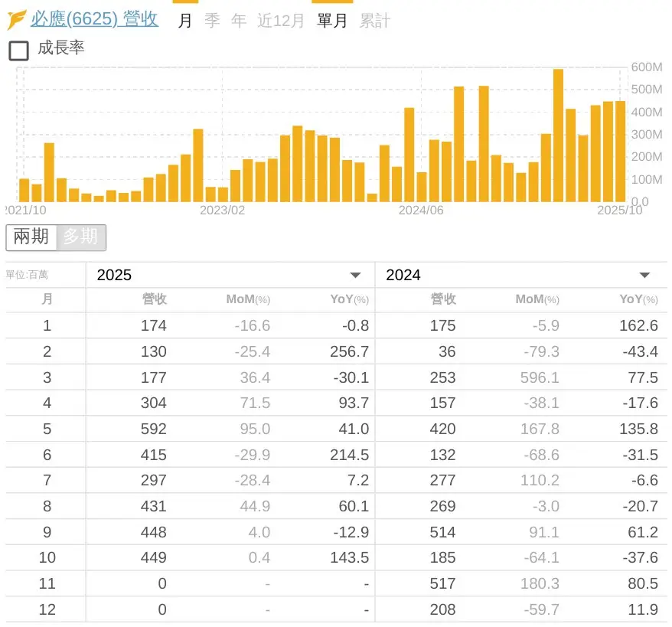Click the 2024 YoY(%) column header

tap(638, 299)
